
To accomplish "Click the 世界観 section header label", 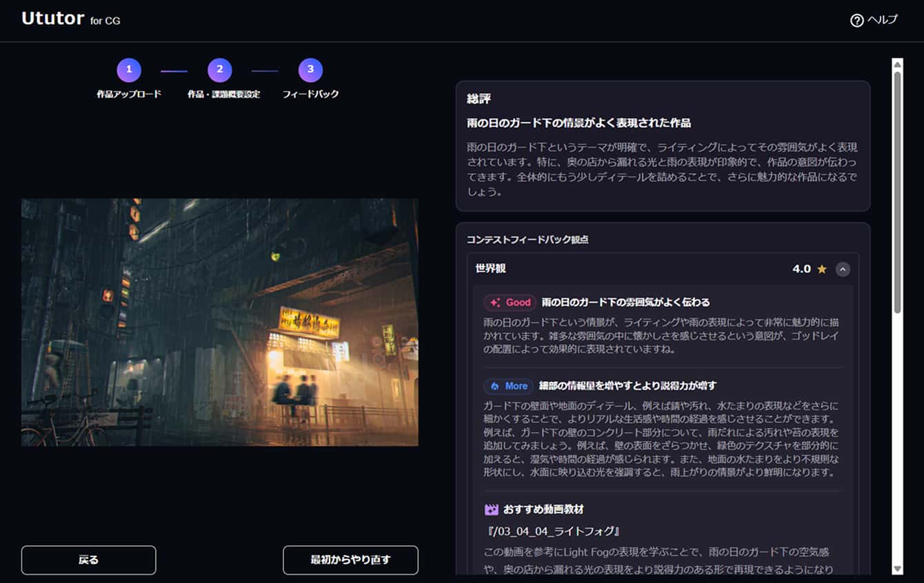I will (490, 269).
